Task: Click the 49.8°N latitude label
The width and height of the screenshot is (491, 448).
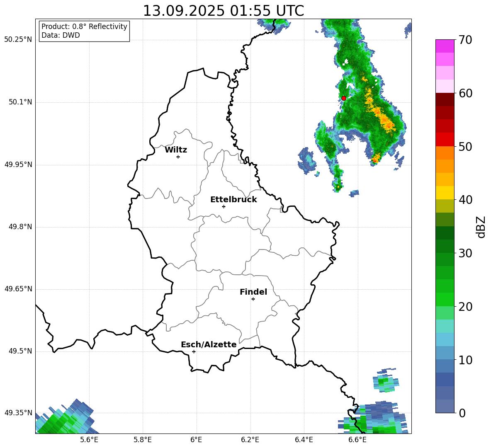Action: 20,227
